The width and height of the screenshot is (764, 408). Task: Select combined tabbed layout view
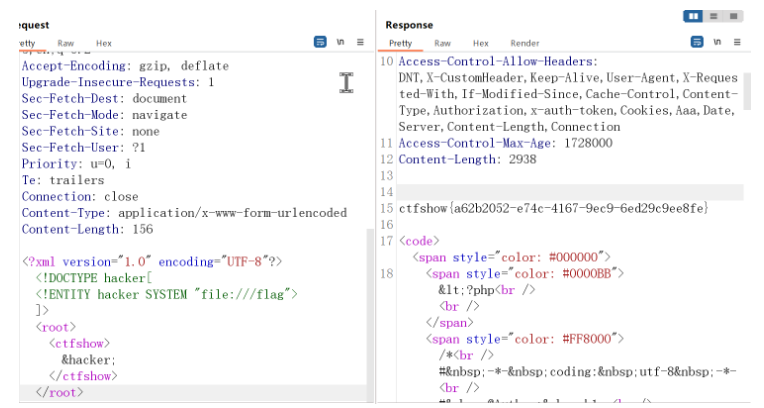click(733, 16)
